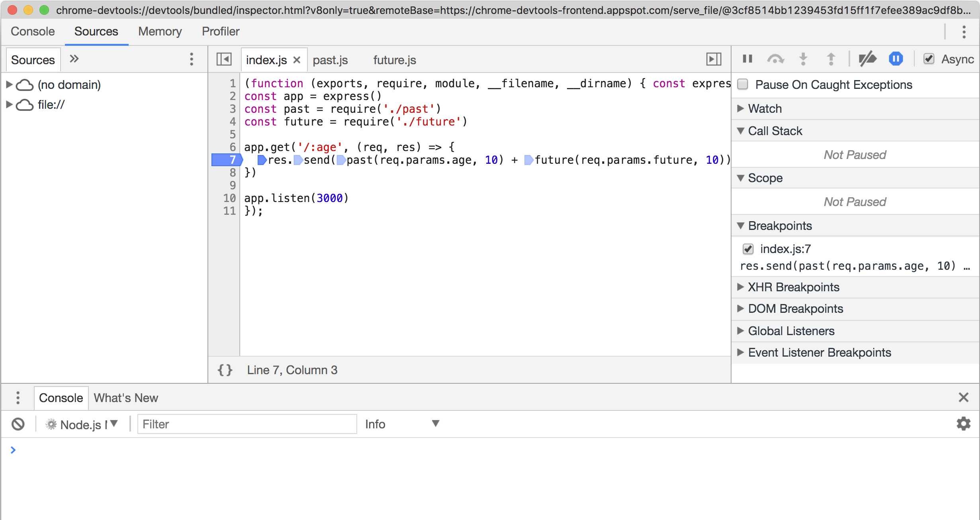
Task: Open the more navigator tabs chevron
Action: point(74,59)
